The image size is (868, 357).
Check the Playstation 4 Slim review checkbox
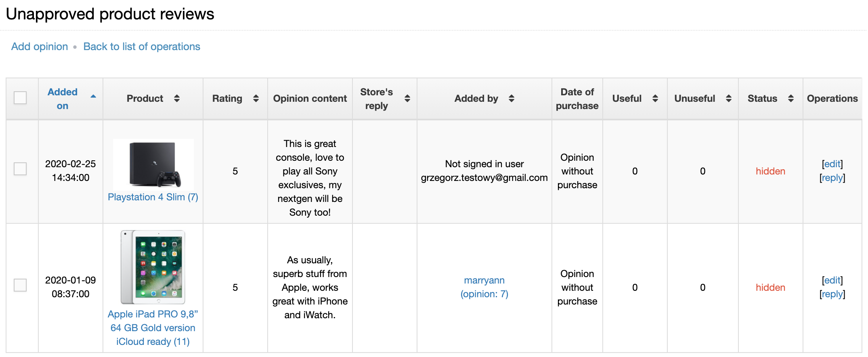[20, 169]
